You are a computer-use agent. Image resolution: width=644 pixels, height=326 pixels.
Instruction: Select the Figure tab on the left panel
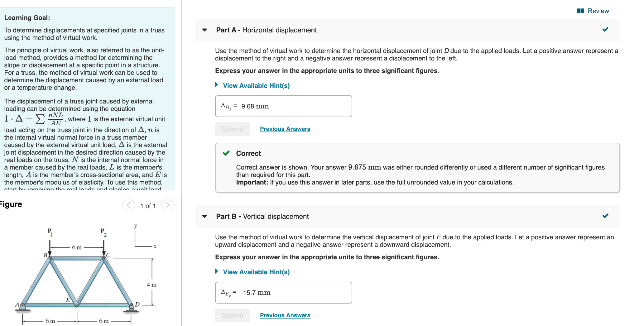11,204
